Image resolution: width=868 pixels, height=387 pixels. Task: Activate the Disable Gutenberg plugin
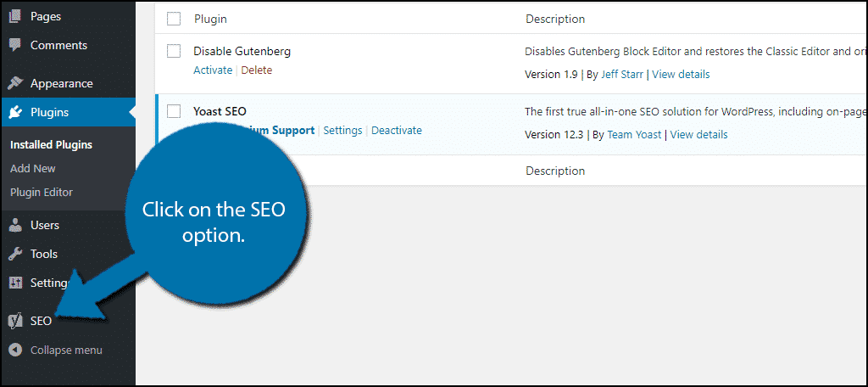coord(213,70)
